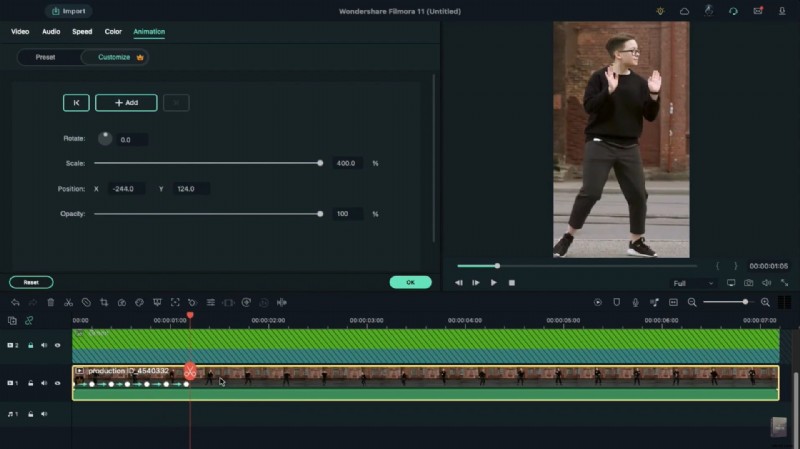Click the color palette icon

point(139,303)
